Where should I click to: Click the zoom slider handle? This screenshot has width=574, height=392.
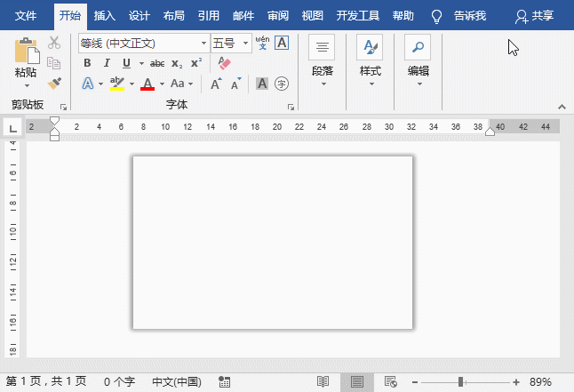point(460,381)
